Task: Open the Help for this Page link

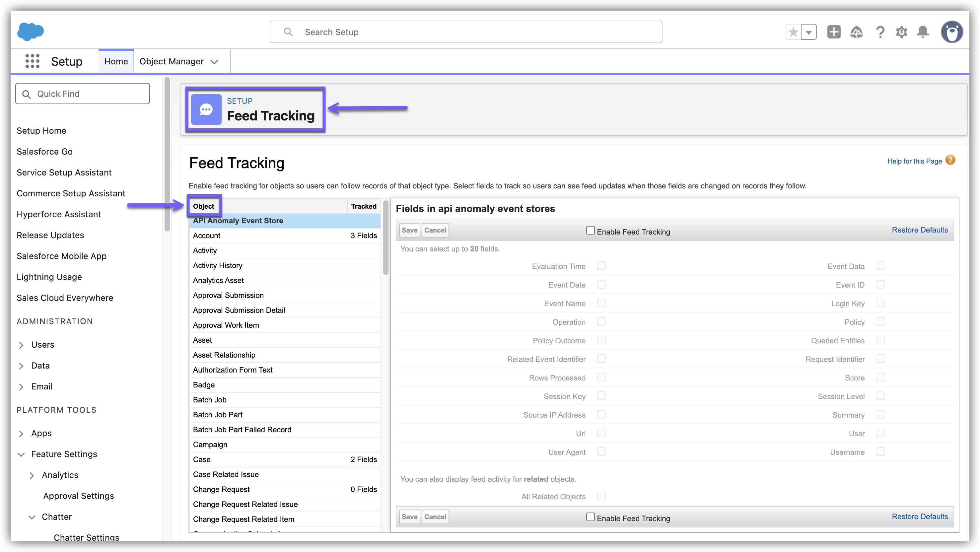Action: pyautogui.click(x=914, y=161)
